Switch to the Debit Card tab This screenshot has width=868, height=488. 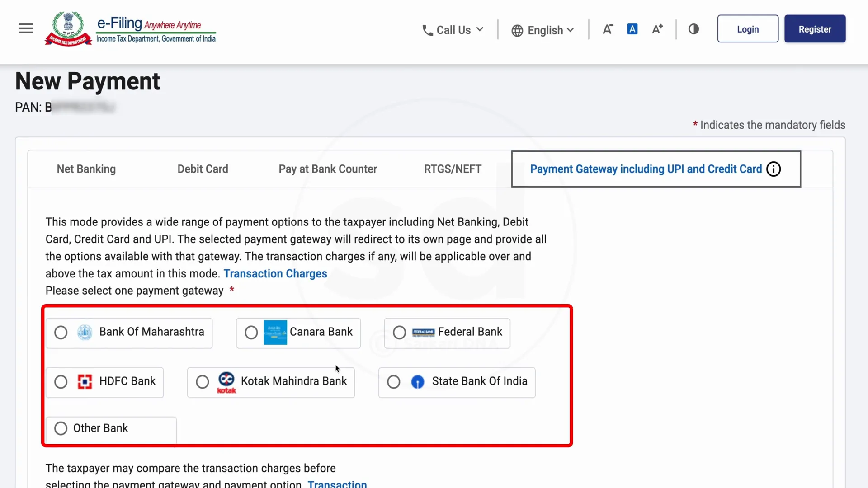(x=203, y=169)
